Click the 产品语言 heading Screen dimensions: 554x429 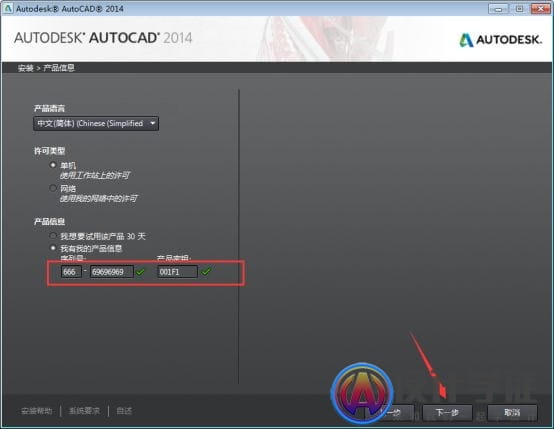49,108
